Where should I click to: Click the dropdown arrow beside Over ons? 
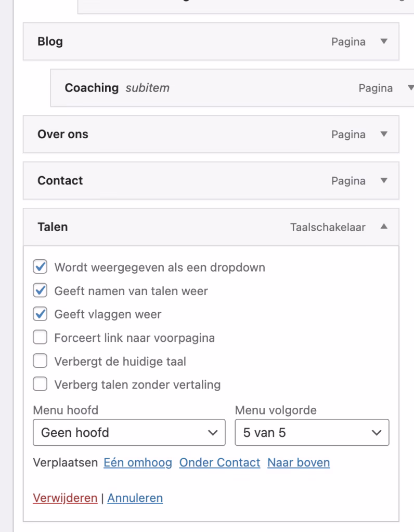click(383, 134)
